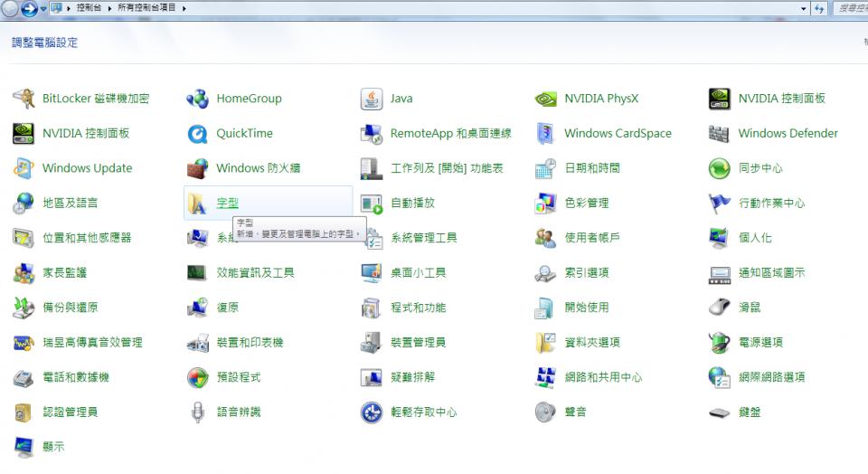Image resolution: width=868 pixels, height=474 pixels.
Task: Click the NVIDIA PhysX icon
Action: [545, 99]
